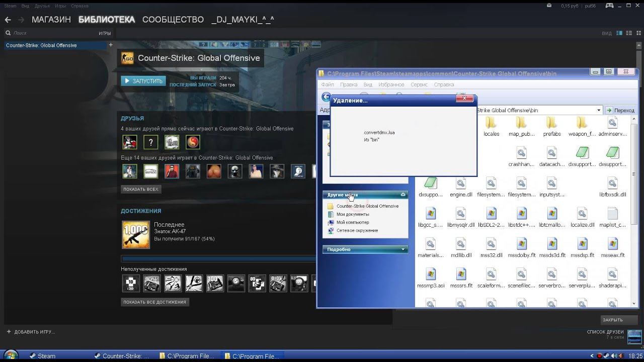This screenshot has height=362, width=644.
Task: Open Мой компьютер link
Action: pos(353,222)
